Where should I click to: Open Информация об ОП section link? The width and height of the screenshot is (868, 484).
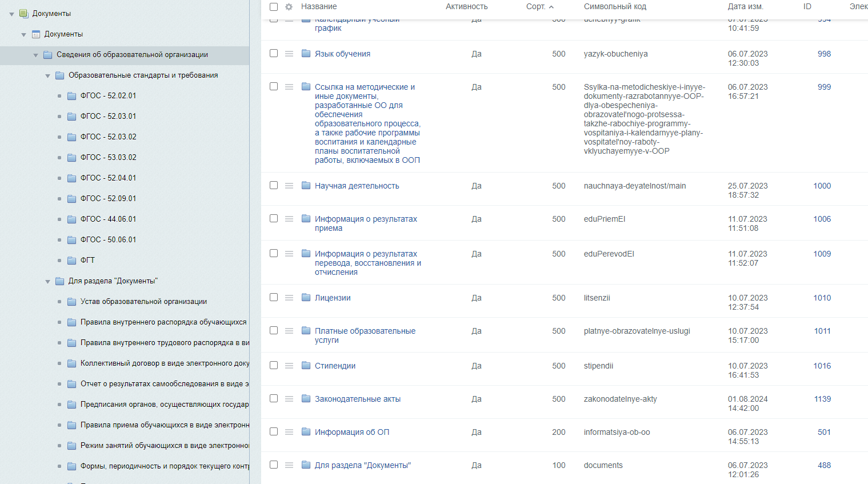point(352,432)
